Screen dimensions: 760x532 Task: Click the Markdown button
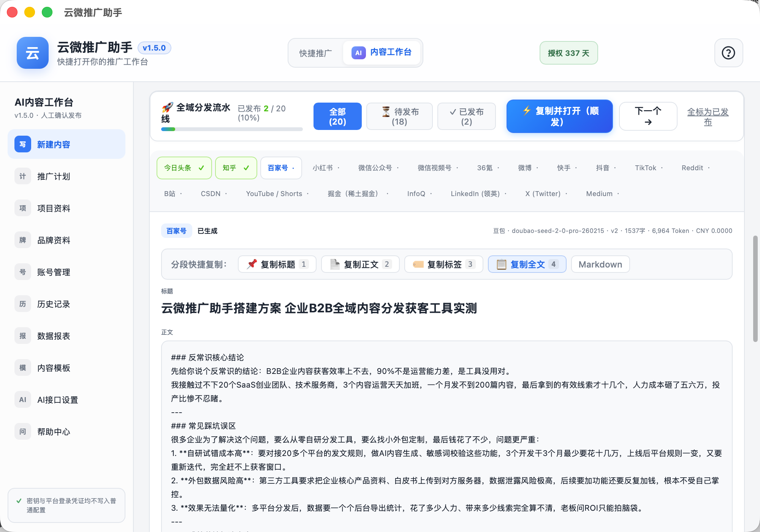point(600,264)
